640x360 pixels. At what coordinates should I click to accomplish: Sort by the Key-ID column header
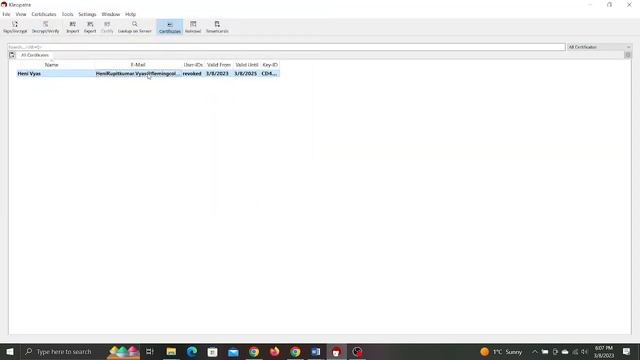(x=270, y=65)
